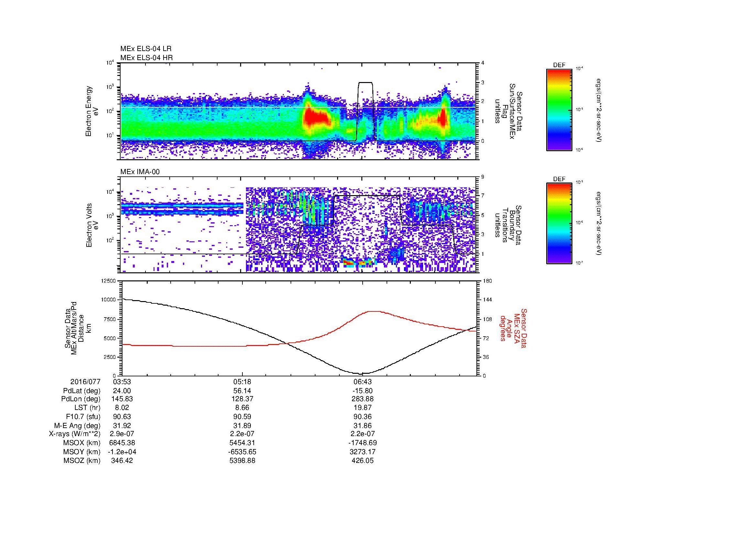The image size is (756, 534).
Task: Click the PdLat value 56.14
Action: [x=242, y=391]
